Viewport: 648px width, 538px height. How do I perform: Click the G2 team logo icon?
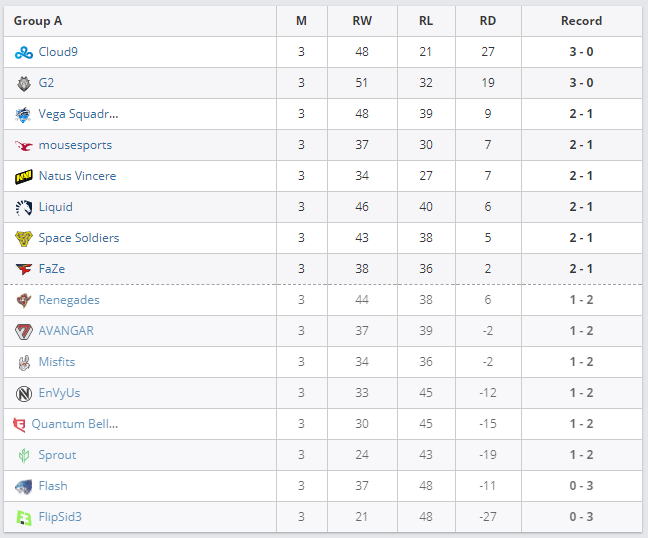(24, 83)
